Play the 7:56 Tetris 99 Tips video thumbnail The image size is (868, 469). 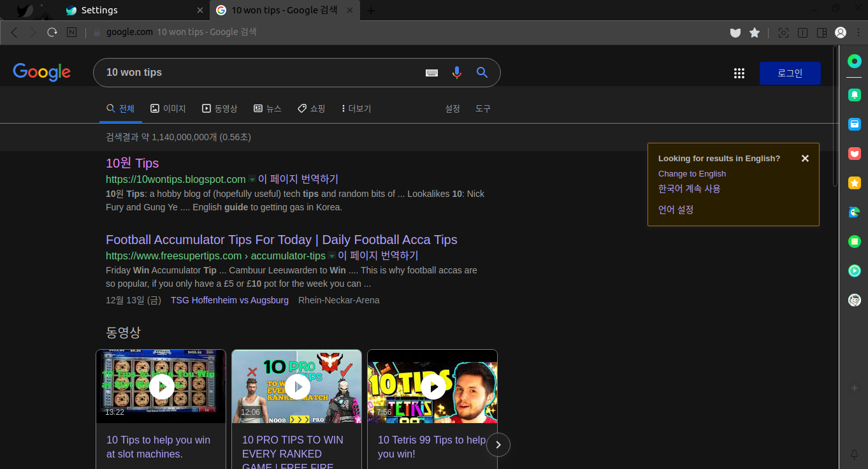pos(433,386)
